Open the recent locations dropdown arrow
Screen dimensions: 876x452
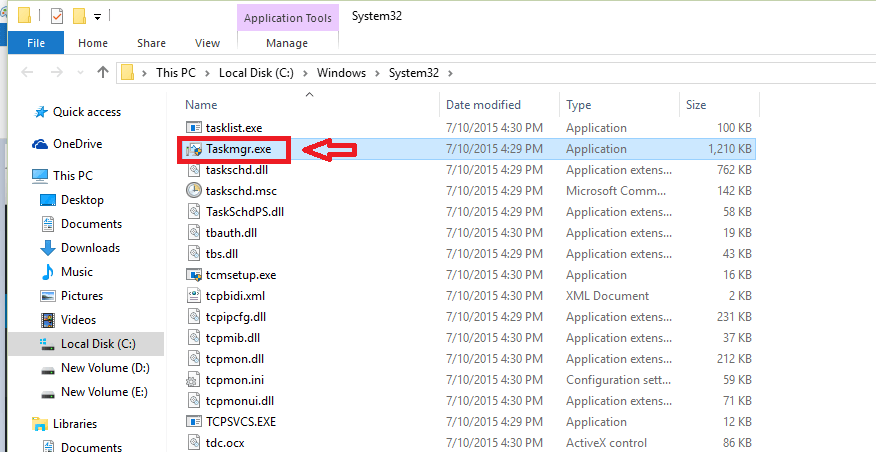80,73
